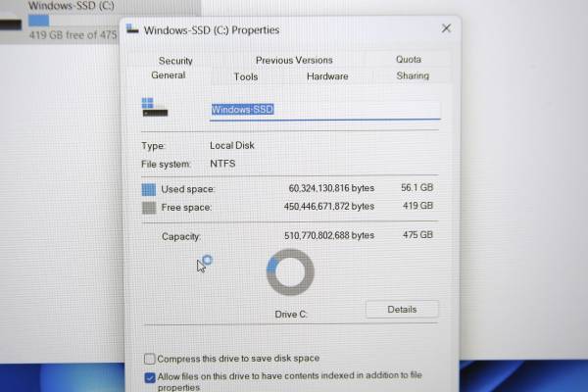Click the drive icon beside label field
Image resolution: width=588 pixels, height=392 pixels.
click(x=155, y=107)
